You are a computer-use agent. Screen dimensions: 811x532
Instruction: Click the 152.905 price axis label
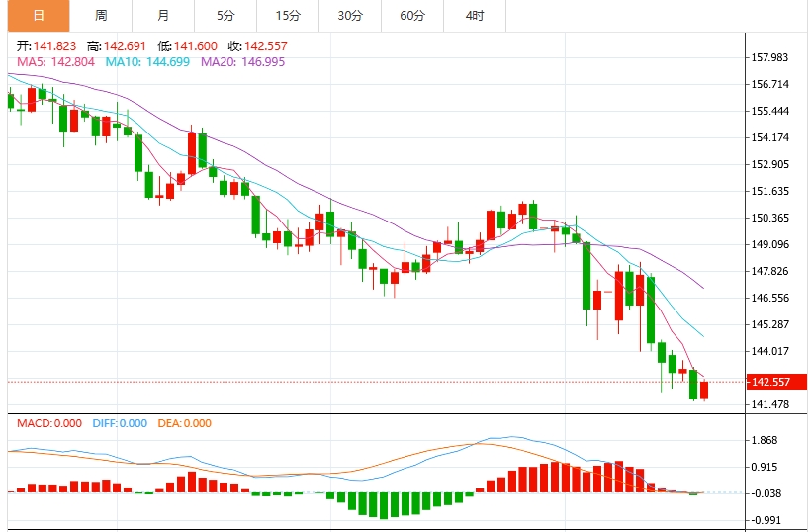click(x=769, y=164)
